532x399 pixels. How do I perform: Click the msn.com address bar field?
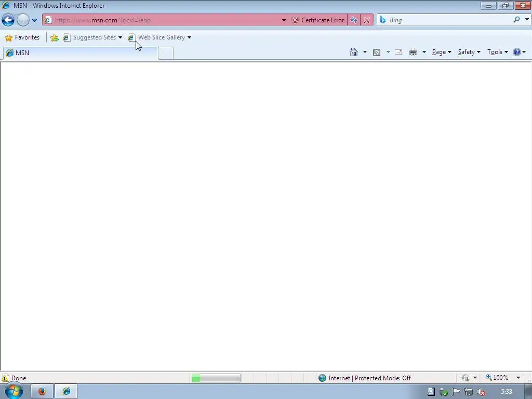pos(166,20)
